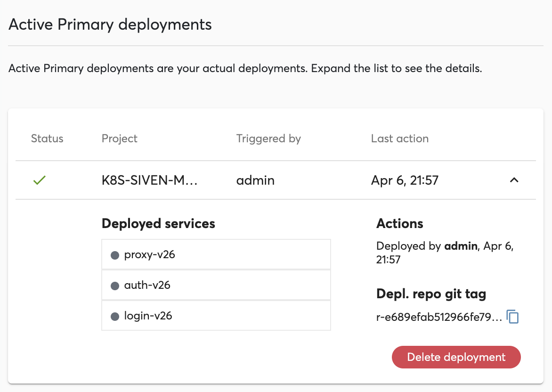Click the Active Primary deployments heading
Viewport: 552px width, 392px height.
[110, 24]
